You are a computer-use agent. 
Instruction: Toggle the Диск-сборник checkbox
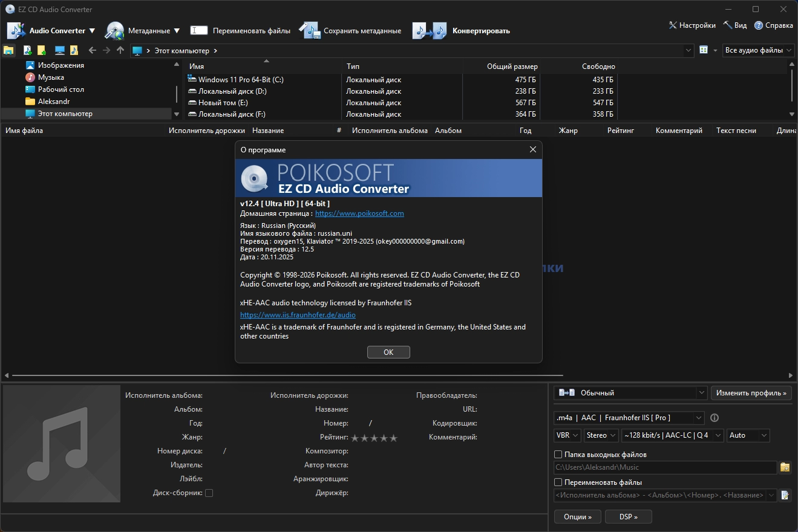pyautogui.click(x=209, y=493)
